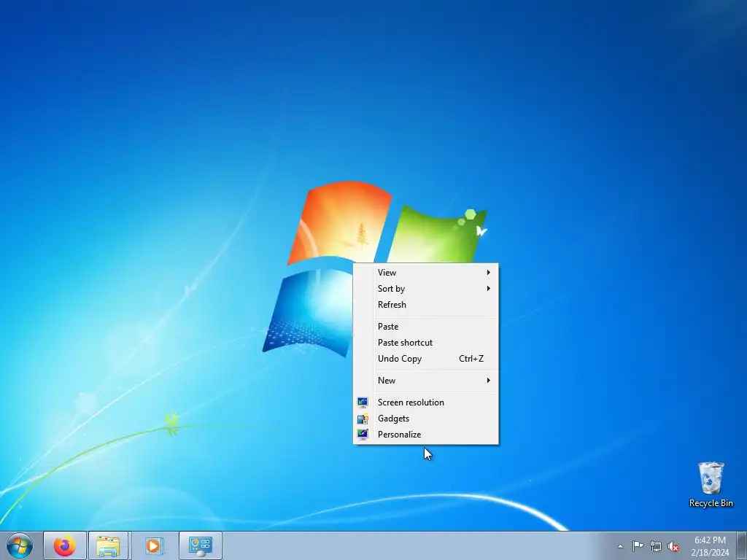
Task: Open the clock showing 6:42 PM
Action: click(710, 546)
